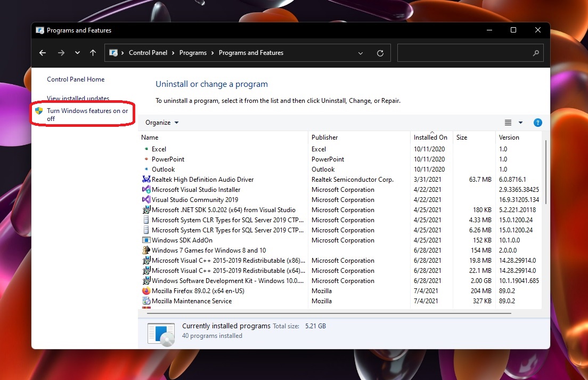Select Programs and Features breadcrumb item
This screenshot has height=380, width=588.
click(251, 53)
